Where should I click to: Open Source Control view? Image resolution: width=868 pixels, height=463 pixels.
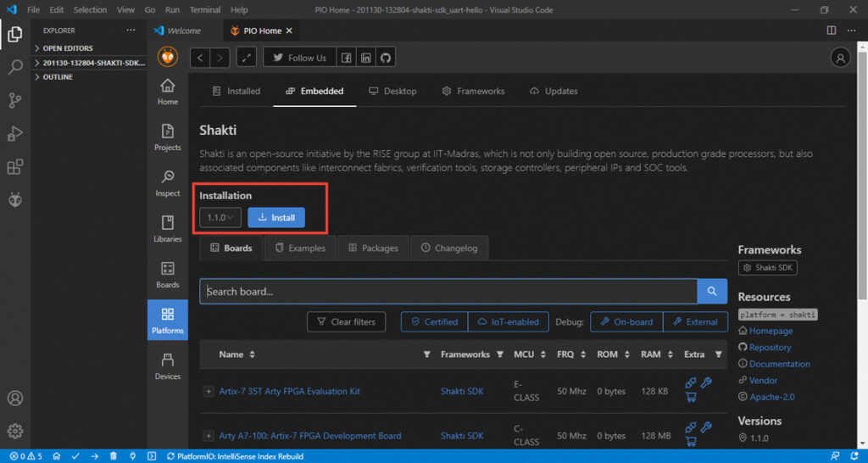click(15, 100)
